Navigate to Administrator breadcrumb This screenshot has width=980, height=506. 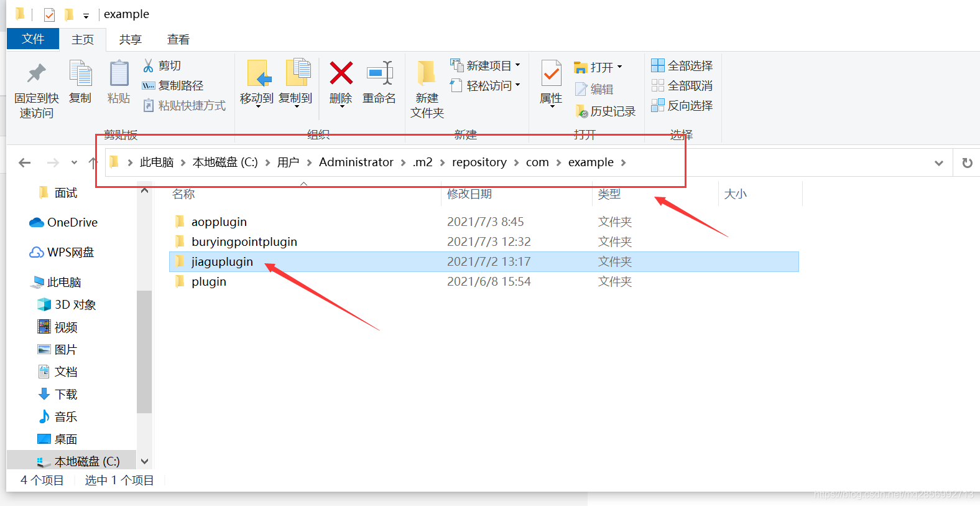(356, 162)
